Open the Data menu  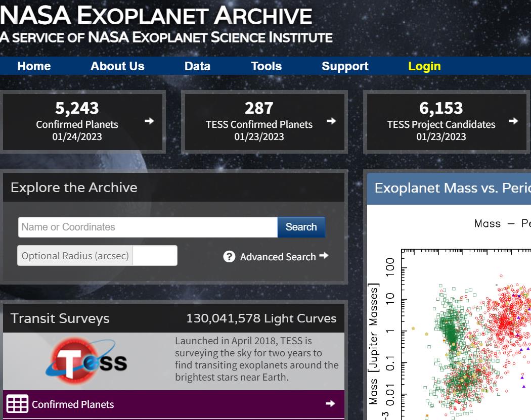pyautogui.click(x=197, y=66)
